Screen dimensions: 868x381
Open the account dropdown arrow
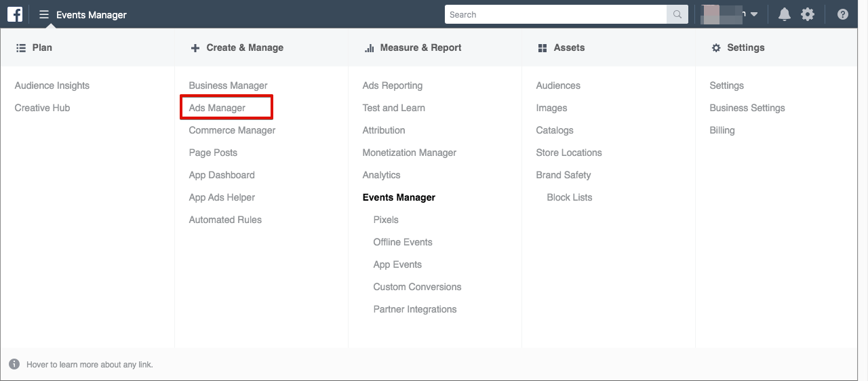(754, 14)
